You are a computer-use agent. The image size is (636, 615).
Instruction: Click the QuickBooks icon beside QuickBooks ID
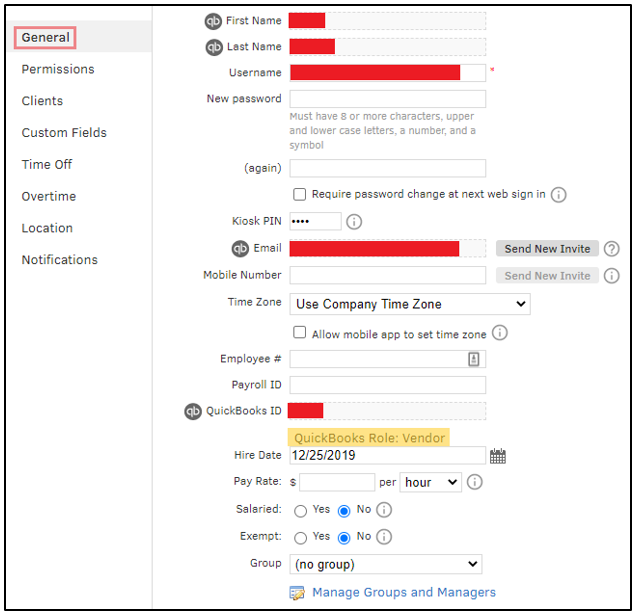tap(193, 411)
